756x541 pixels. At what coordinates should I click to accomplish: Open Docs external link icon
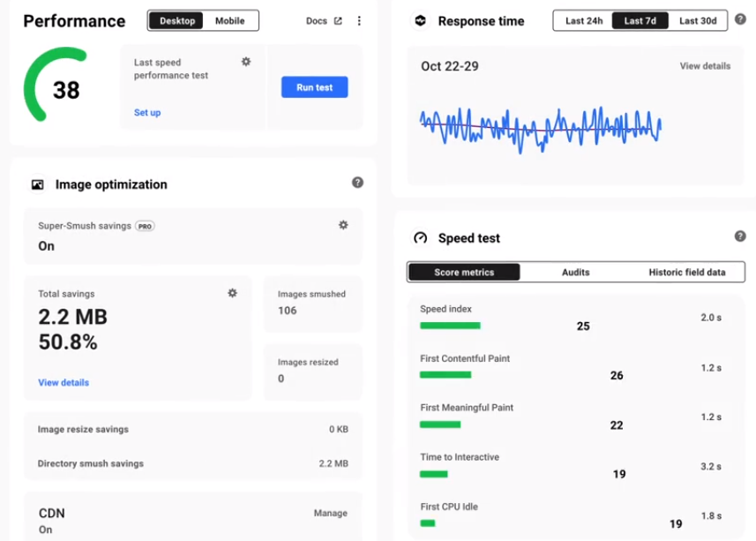tap(338, 21)
